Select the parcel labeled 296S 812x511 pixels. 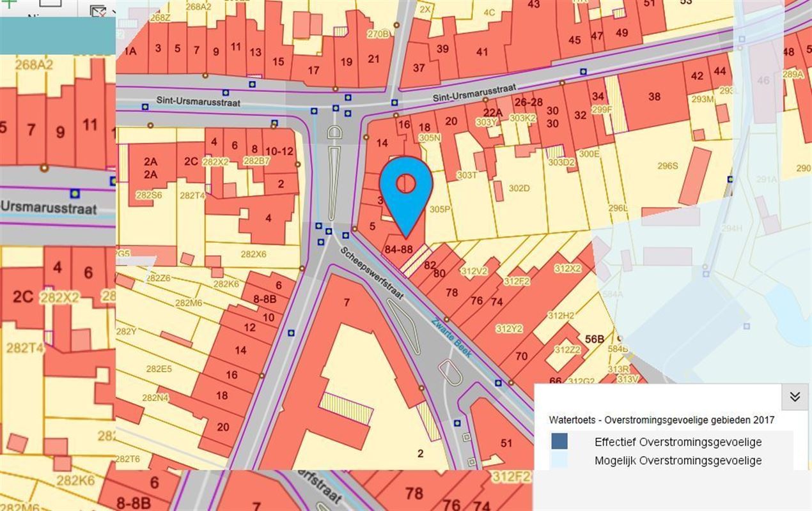668,166
